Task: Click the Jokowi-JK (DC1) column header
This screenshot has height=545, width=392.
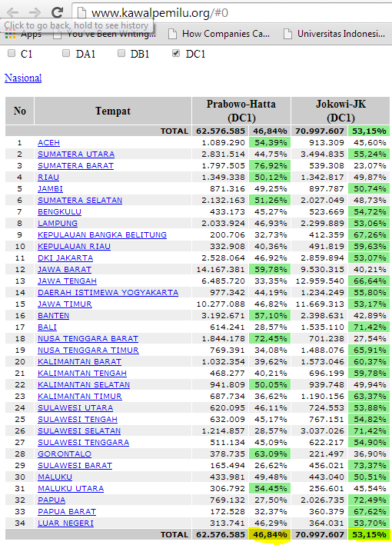Action: (341, 111)
